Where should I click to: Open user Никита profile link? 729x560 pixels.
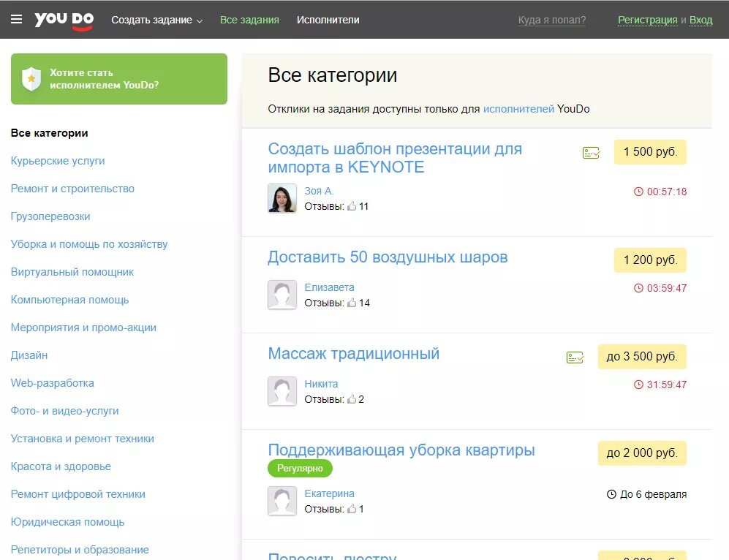(321, 384)
